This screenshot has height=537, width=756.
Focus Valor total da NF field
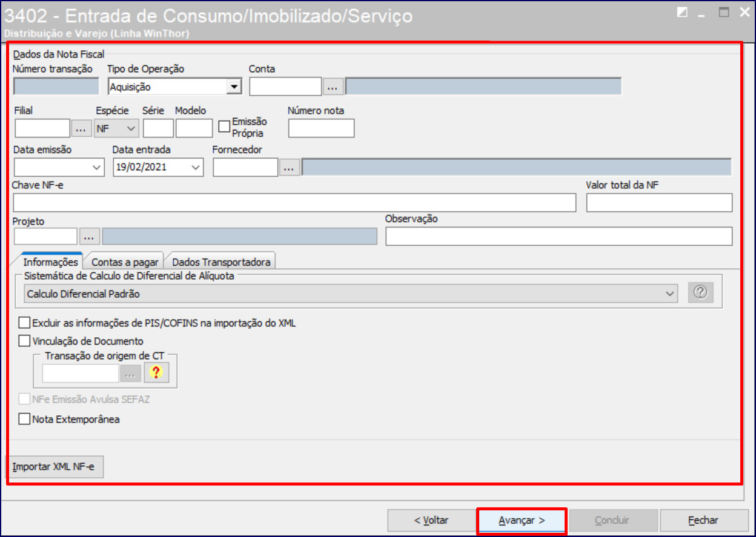coord(659,203)
